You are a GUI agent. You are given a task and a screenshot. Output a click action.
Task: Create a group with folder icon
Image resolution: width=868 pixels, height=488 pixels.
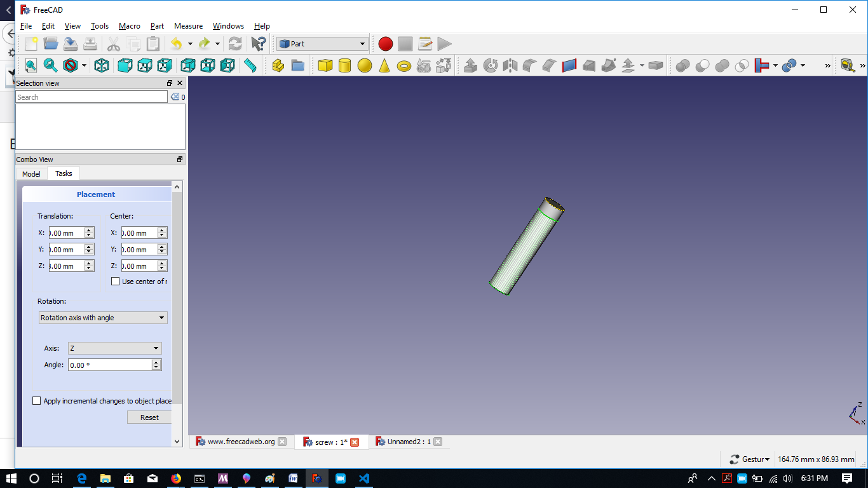point(298,65)
